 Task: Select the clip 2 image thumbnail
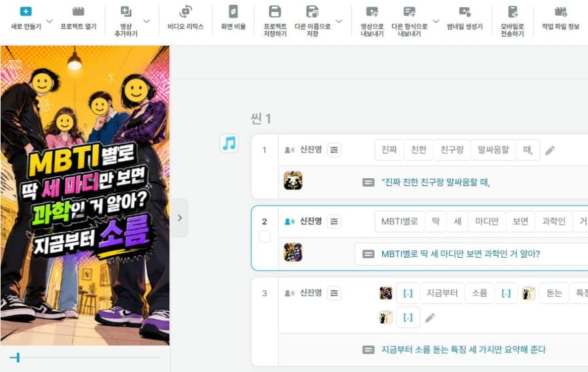[293, 252]
